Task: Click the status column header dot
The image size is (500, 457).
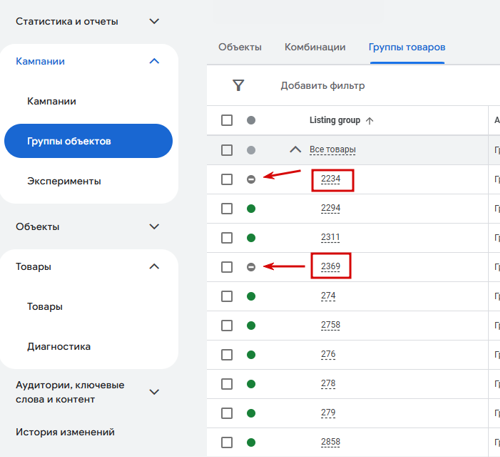Action: tap(251, 120)
